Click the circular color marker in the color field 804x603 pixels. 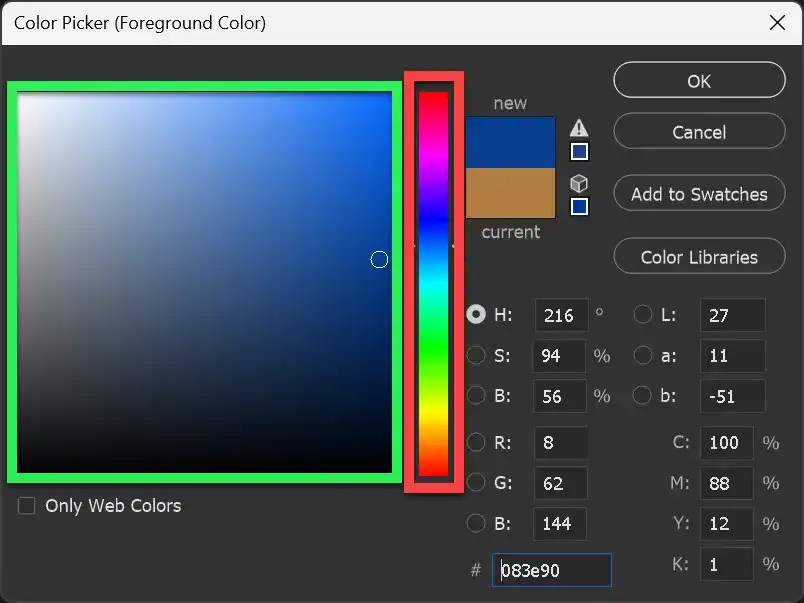pyautogui.click(x=379, y=259)
